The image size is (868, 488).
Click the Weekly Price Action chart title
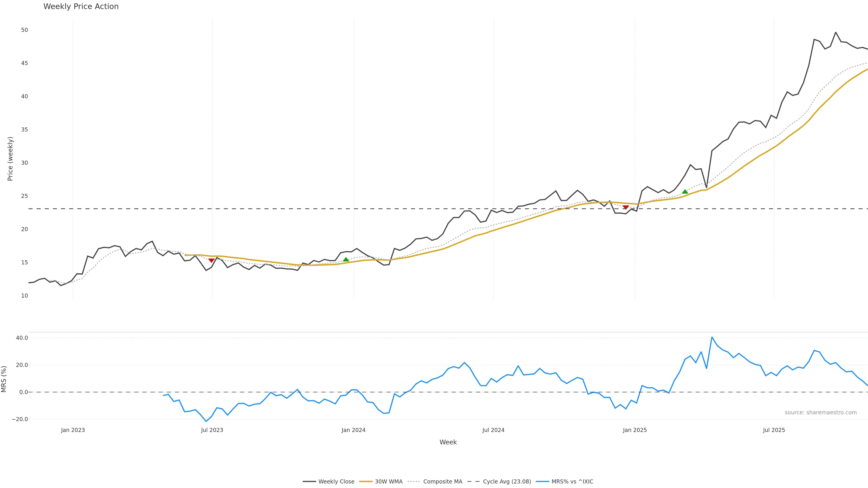[81, 6]
